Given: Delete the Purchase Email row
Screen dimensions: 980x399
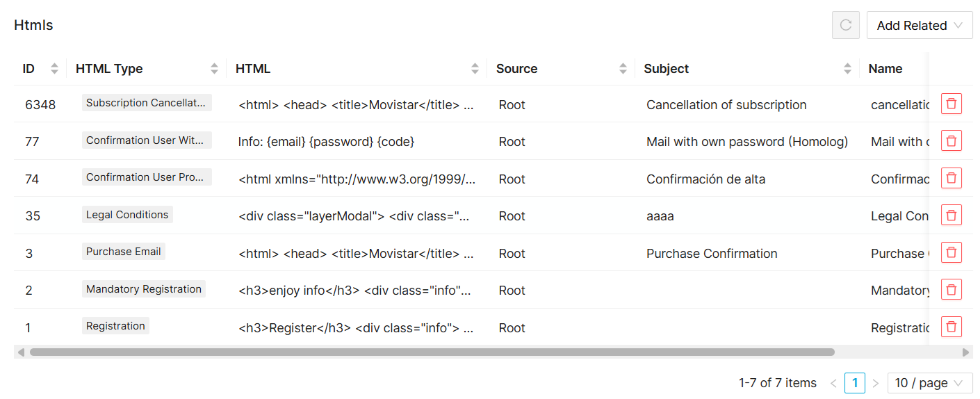Looking at the screenshot, I should pos(951,253).
